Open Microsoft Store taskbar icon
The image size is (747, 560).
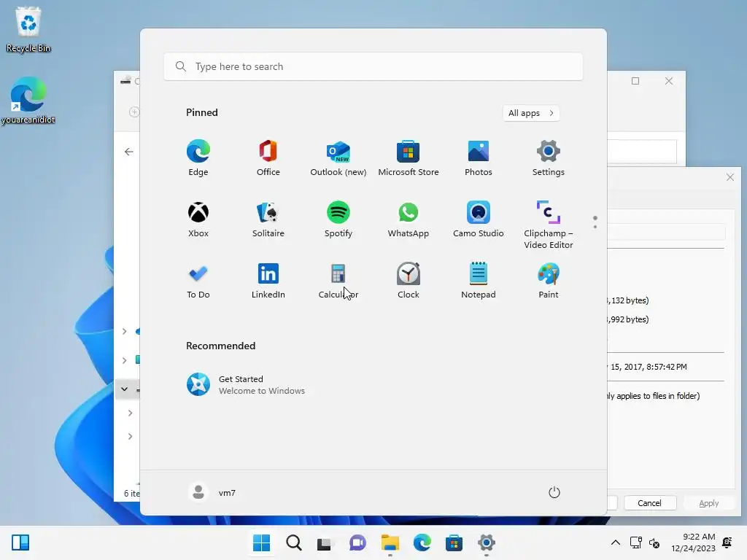pos(454,542)
